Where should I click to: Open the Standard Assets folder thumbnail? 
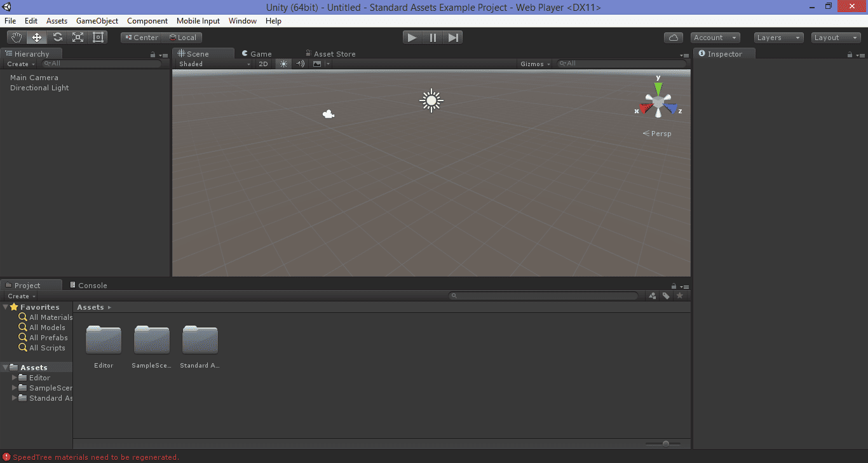point(200,340)
